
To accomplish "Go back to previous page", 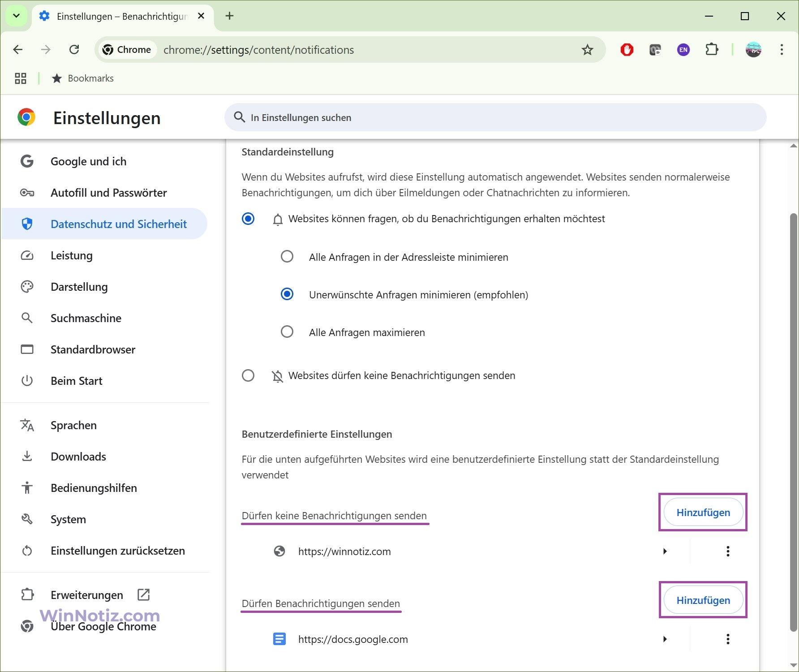I will tap(18, 50).
